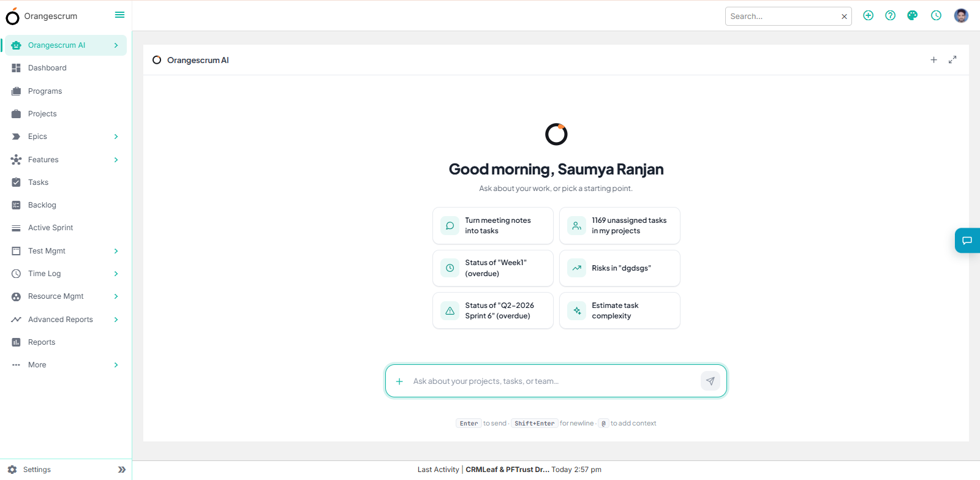Select 'Estimate task complexity' card
This screenshot has width=980, height=480.
pyautogui.click(x=620, y=310)
